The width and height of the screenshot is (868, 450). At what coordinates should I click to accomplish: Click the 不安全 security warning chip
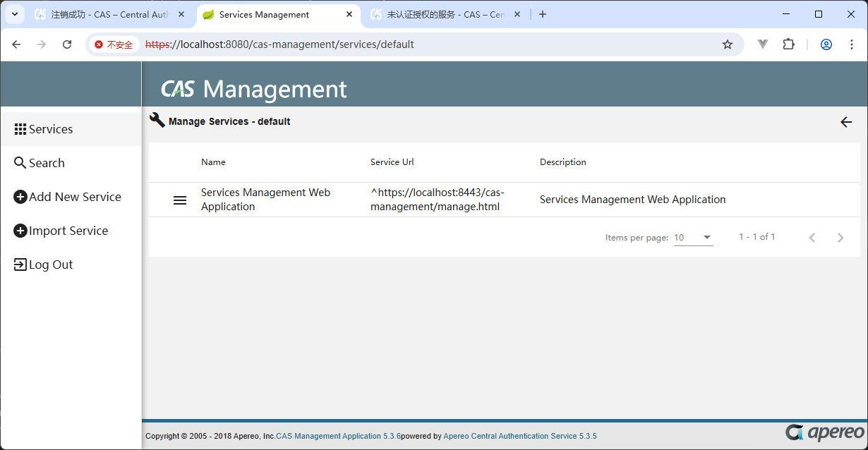[114, 44]
